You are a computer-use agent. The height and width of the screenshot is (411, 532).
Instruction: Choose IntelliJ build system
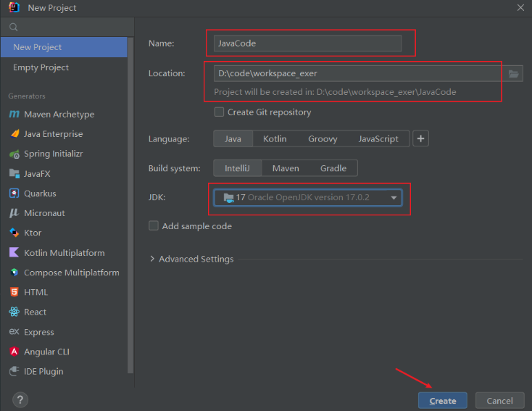pos(238,168)
